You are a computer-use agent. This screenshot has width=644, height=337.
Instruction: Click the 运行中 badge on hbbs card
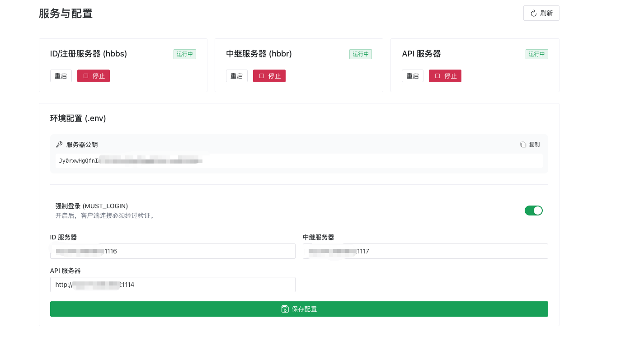click(x=185, y=54)
